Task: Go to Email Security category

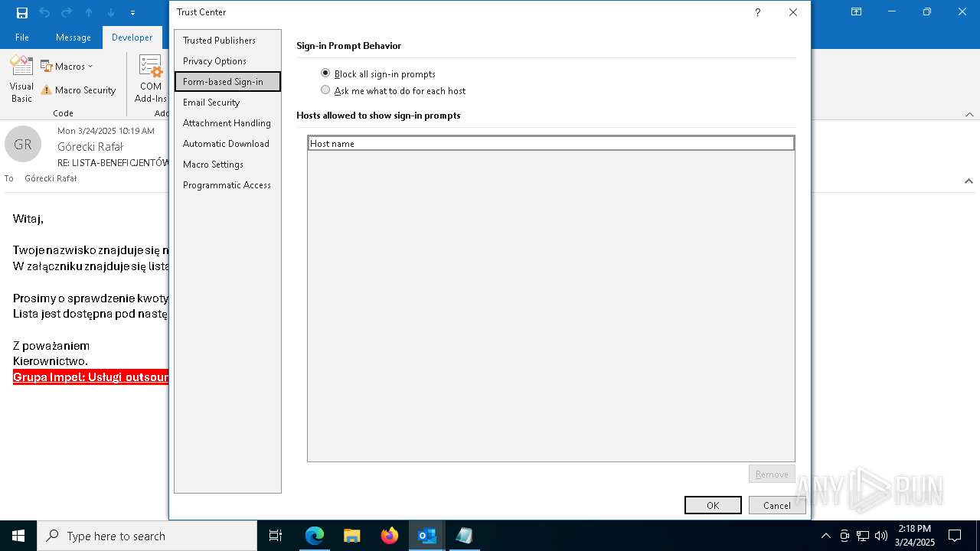Action: coord(227,102)
